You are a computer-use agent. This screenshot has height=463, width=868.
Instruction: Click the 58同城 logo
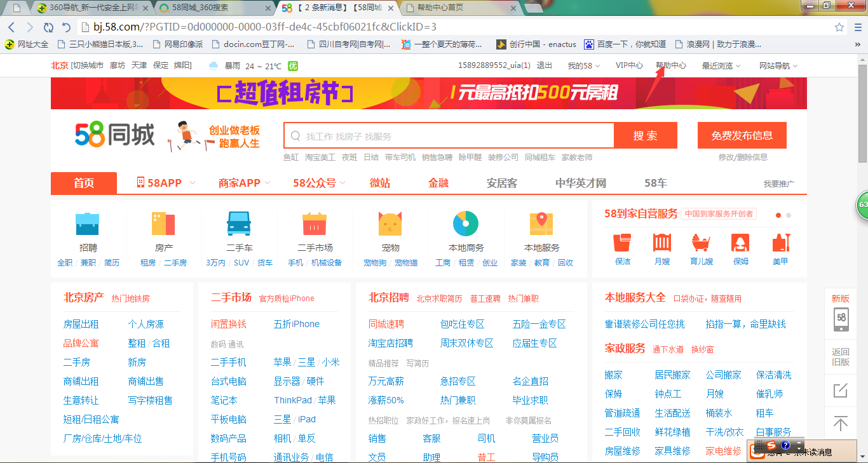(x=115, y=135)
